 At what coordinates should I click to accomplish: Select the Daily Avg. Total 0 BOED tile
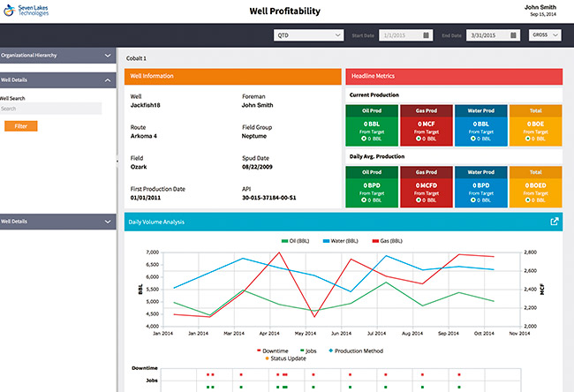pyautogui.click(x=535, y=187)
